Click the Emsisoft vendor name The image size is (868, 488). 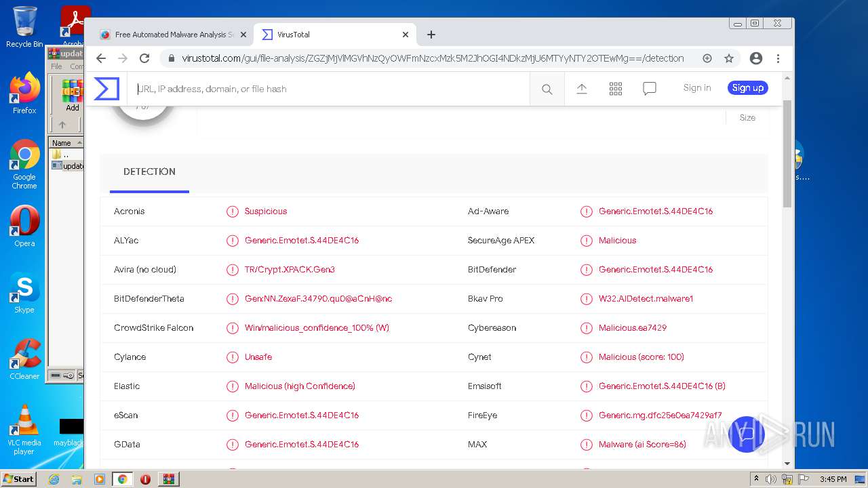(485, 386)
